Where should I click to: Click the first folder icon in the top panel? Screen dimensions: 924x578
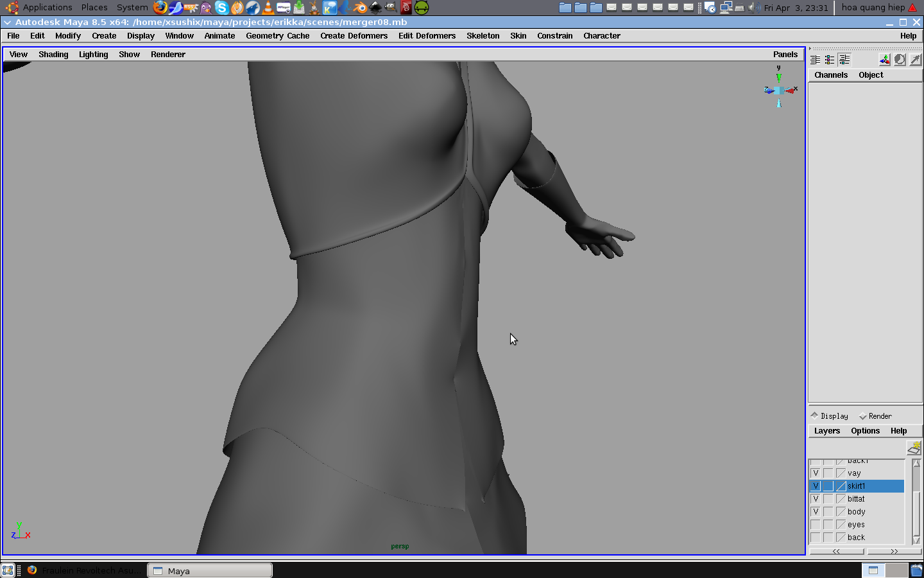tap(565, 8)
